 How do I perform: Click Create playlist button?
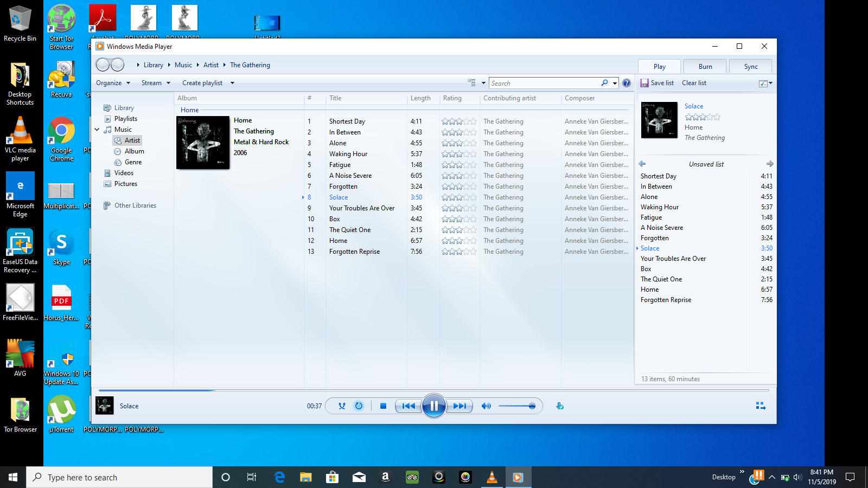pos(202,83)
